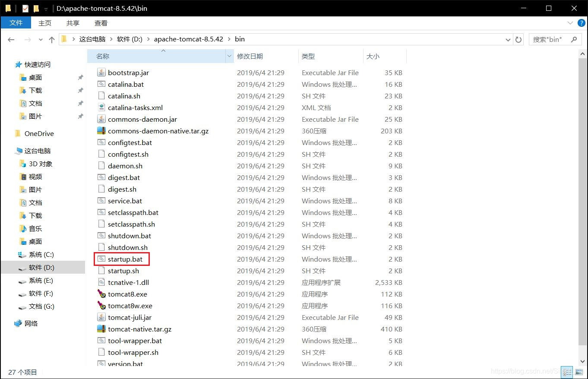Click the 这台电脑 breadcrumb

(92, 39)
